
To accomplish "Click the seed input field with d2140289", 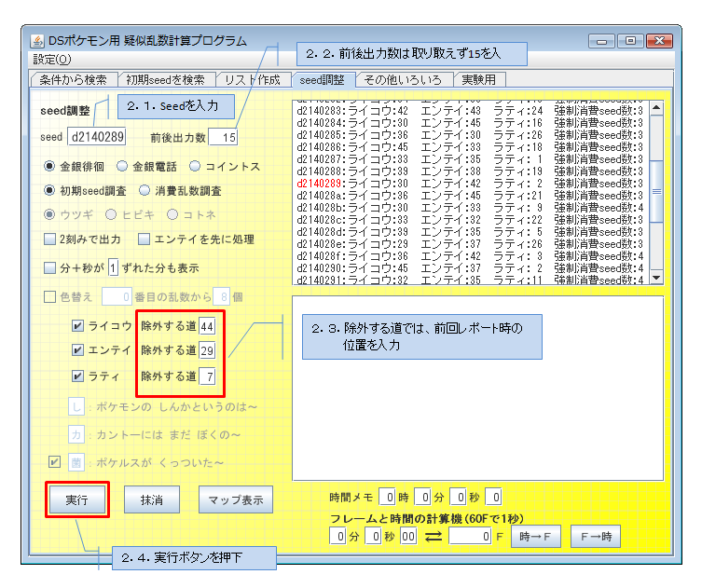I will pyautogui.click(x=97, y=137).
